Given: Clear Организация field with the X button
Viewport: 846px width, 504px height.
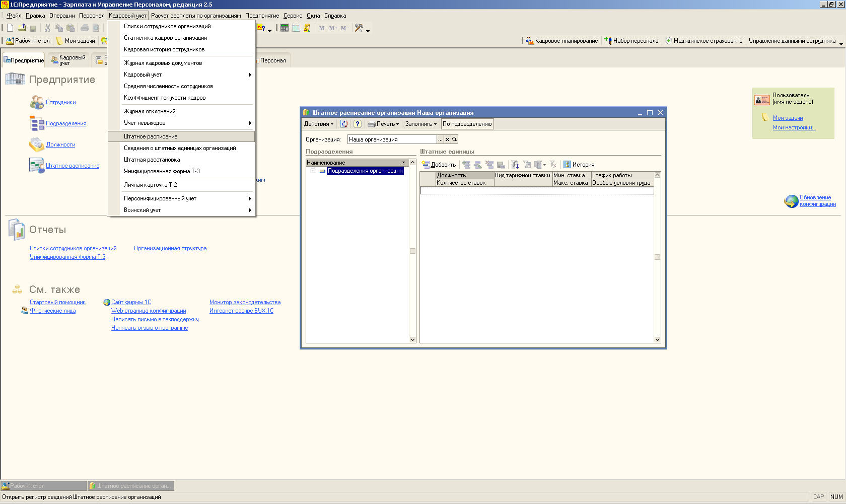Looking at the screenshot, I should [x=447, y=139].
